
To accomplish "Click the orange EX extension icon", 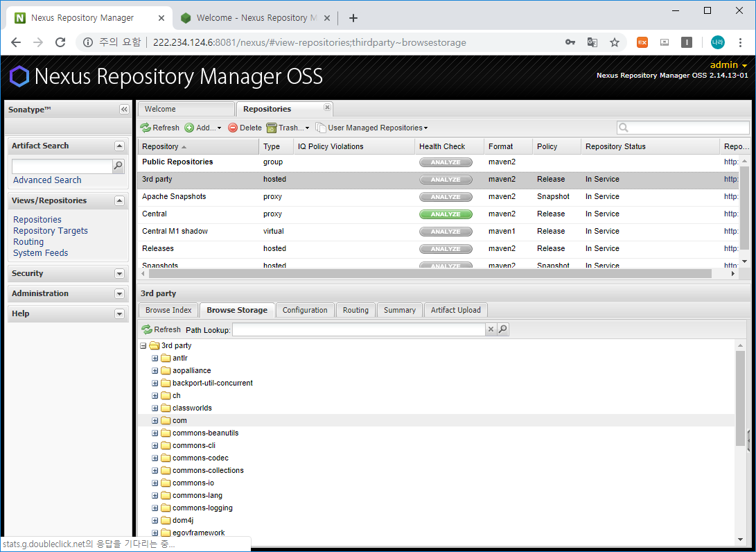I will 642,42.
